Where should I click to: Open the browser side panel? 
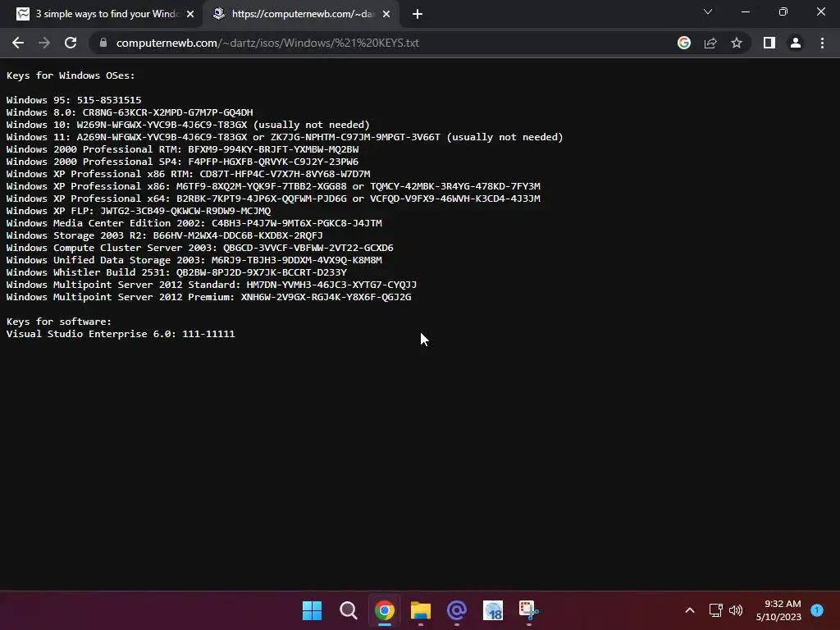click(769, 43)
